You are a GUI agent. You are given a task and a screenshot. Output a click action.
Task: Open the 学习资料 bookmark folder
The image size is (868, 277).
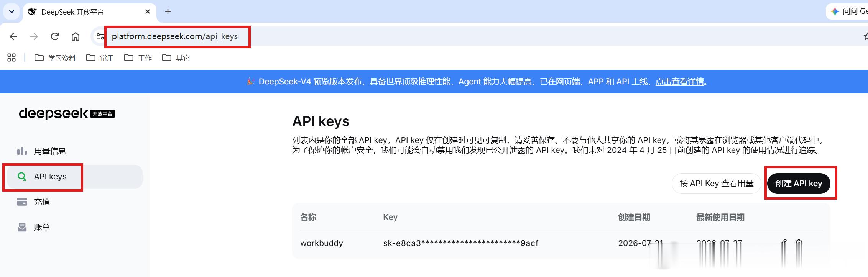[x=55, y=57]
